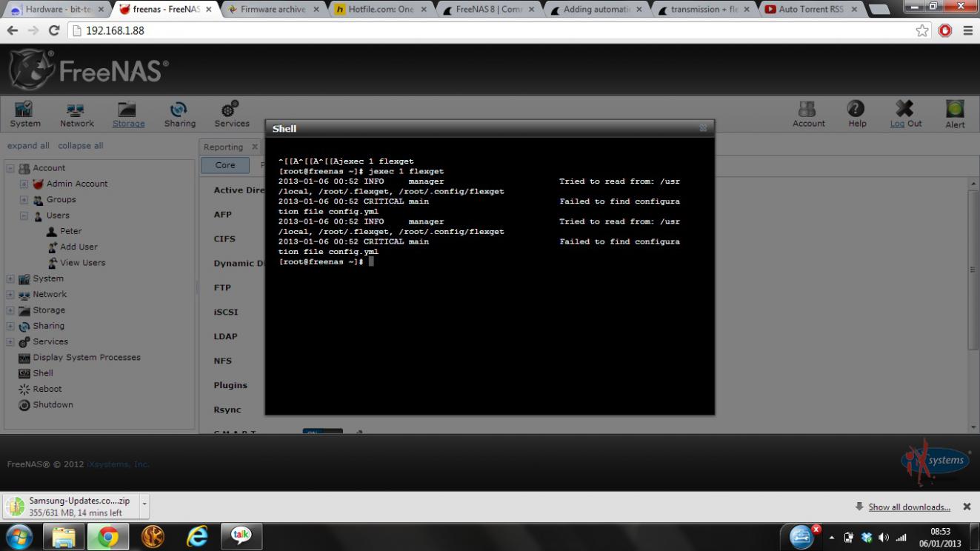Expand the Sharing tree node
The height and width of the screenshot is (551, 980).
click(10, 326)
